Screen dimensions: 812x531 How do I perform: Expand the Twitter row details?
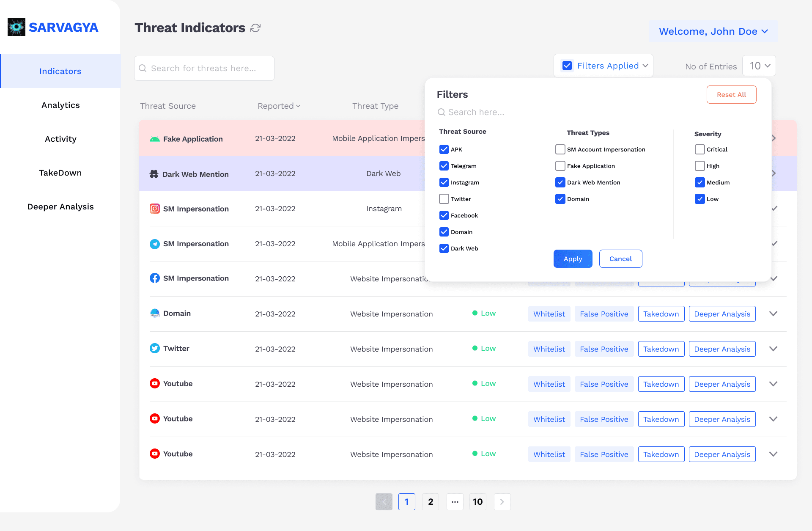coord(774,349)
